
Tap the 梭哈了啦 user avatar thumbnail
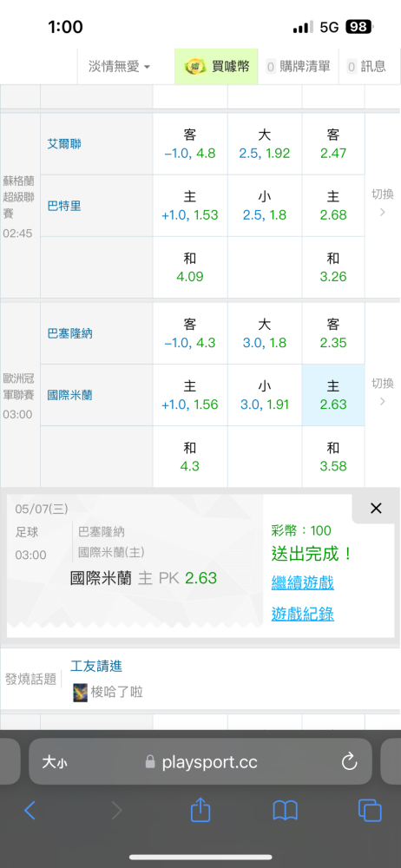(x=81, y=693)
